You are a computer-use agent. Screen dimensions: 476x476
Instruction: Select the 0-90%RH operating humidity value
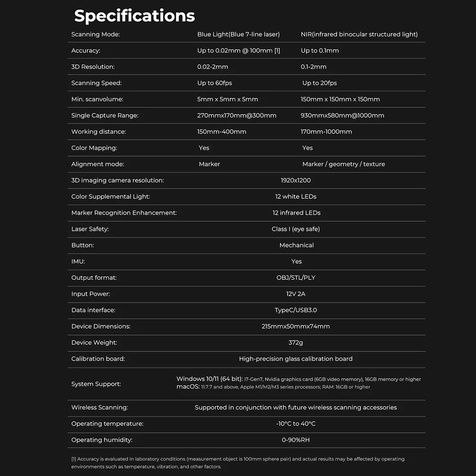[296, 440]
